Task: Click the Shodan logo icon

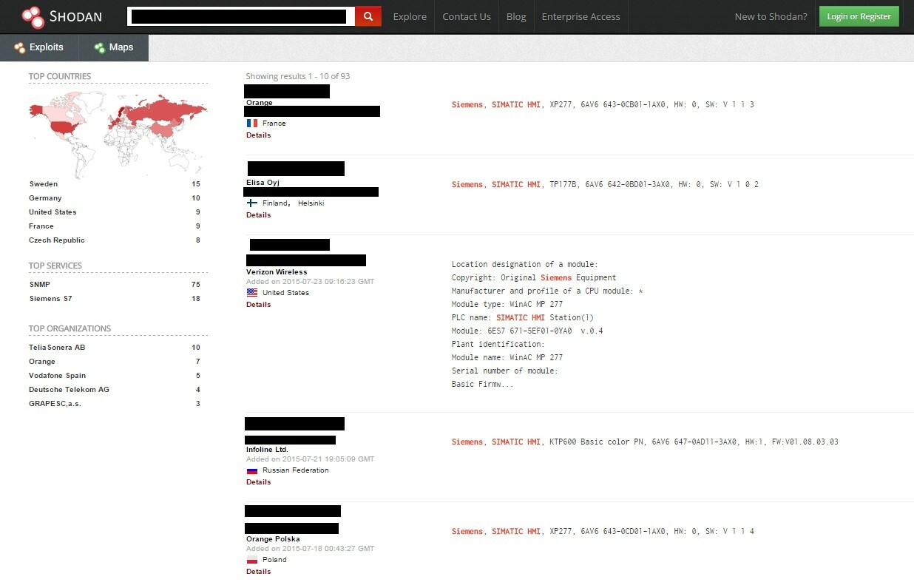Action: [x=33, y=16]
